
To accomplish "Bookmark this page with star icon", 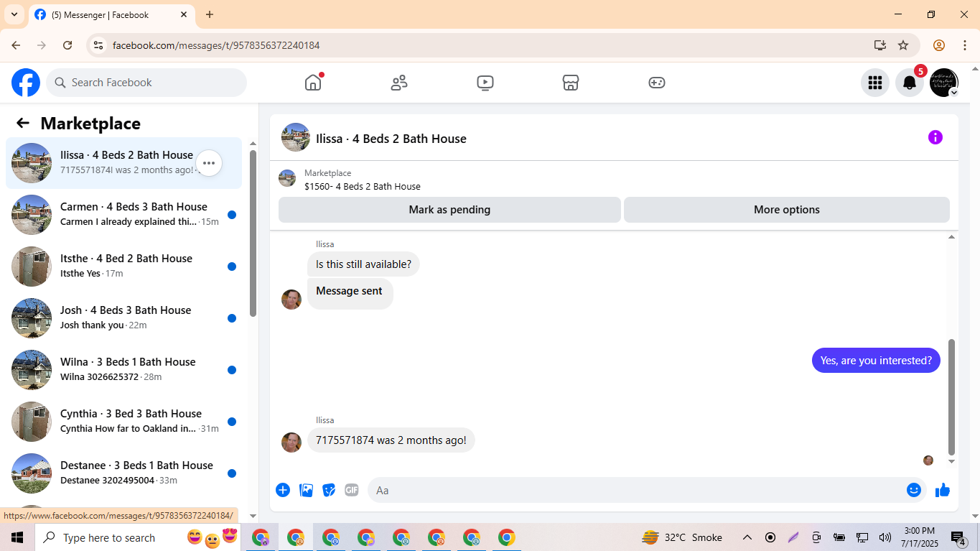I will click(903, 45).
